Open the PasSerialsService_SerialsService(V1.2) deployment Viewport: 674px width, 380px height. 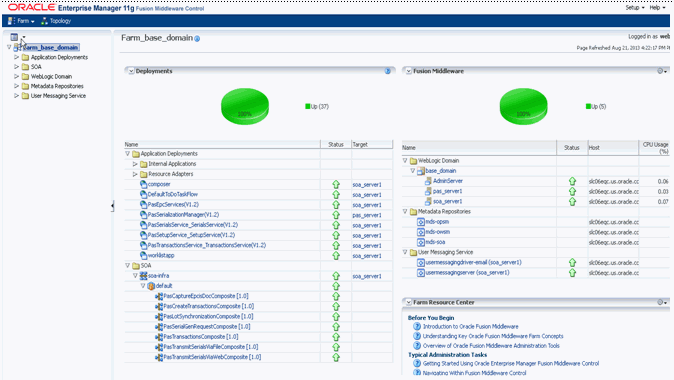point(193,225)
